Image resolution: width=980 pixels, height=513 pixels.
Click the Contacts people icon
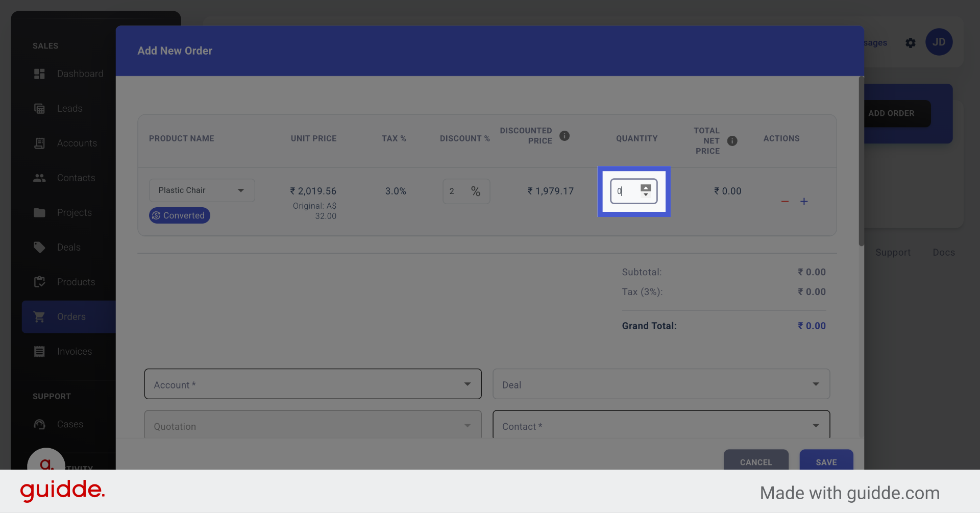click(x=39, y=178)
